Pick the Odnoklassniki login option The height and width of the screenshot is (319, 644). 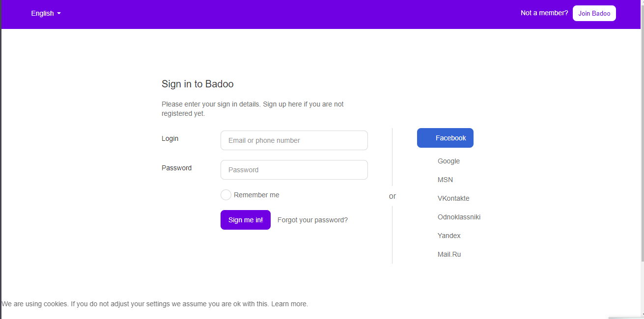[459, 217]
